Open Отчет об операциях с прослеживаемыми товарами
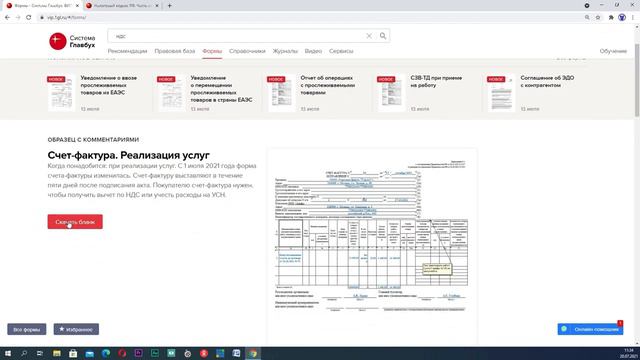Viewport: 640px width, 360px height. click(328, 85)
